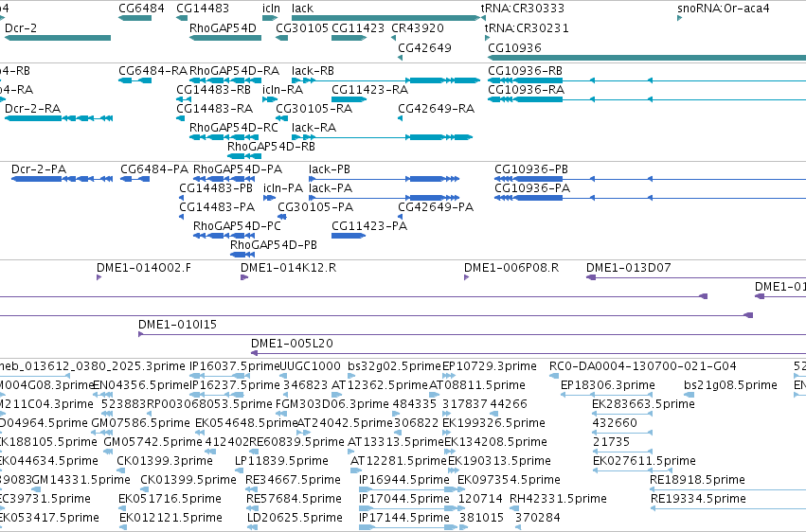The width and height of the screenshot is (806, 532).
Task: Click the CG10936-PB protein label
Action: pyautogui.click(x=531, y=169)
